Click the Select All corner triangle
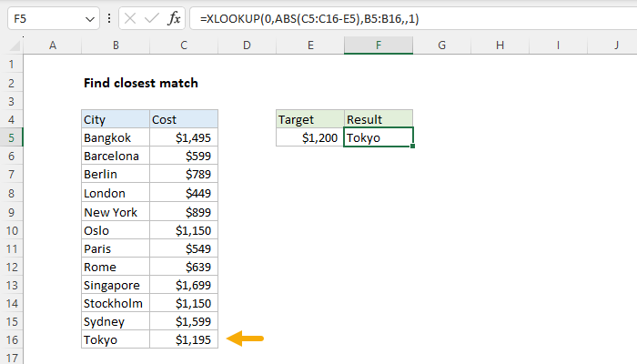The image size is (637, 364). coord(15,45)
